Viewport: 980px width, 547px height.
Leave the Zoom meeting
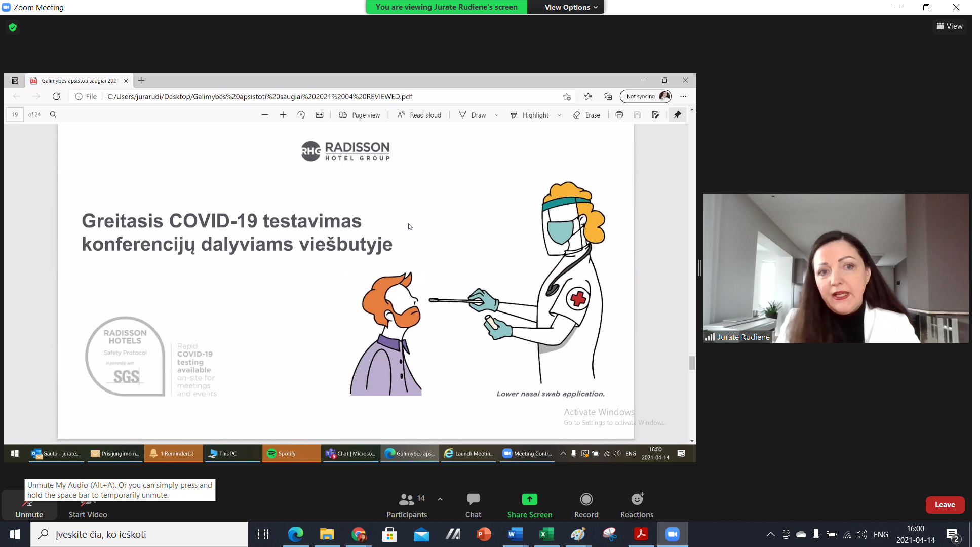pyautogui.click(x=945, y=504)
